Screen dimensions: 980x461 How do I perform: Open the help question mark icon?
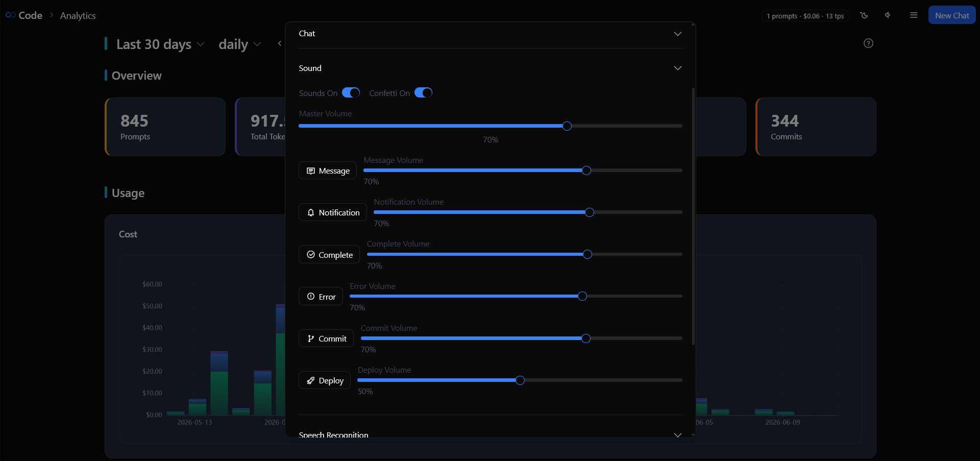[868, 43]
